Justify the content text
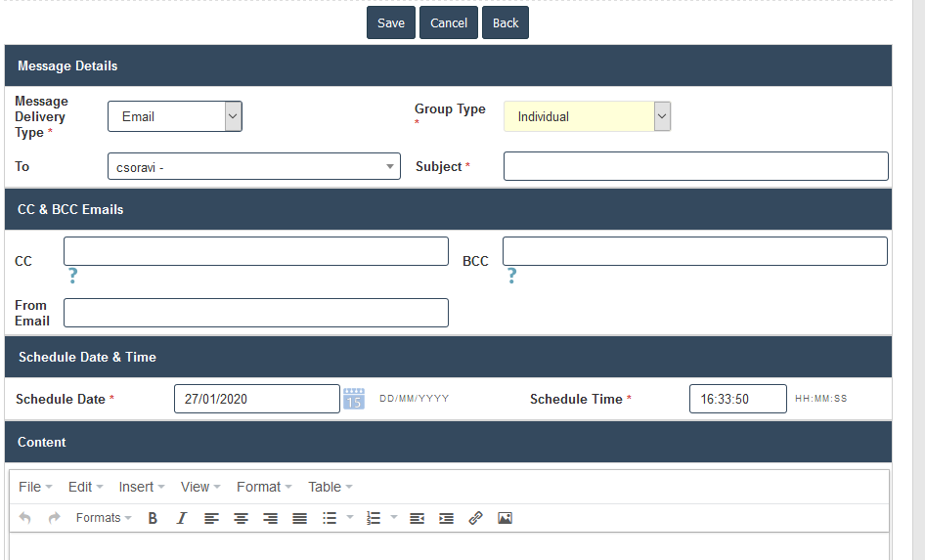This screenshot has height=560, width=925. (x=300, y=518)
